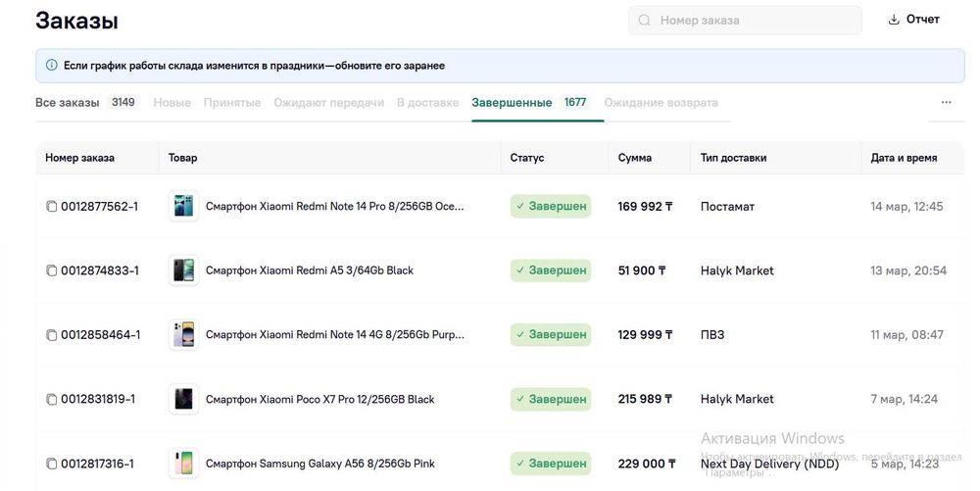Click Next Day Delivery (NDD) delivery type
980x491 pixels.
pos(769,464)
